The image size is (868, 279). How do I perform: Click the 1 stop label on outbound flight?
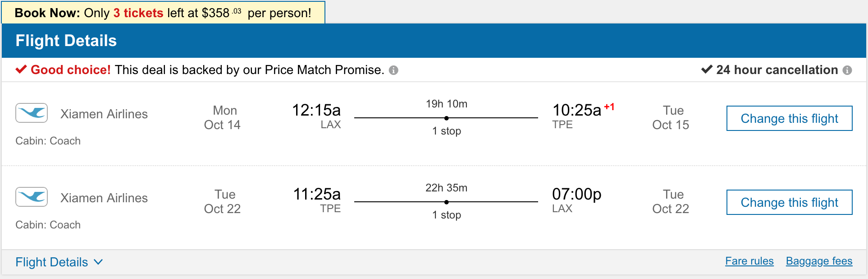click(446, 131)
